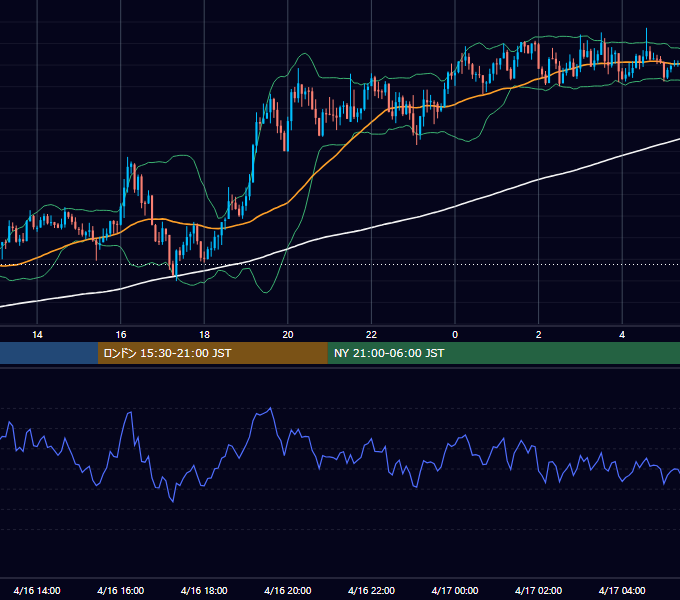Click the 4/17 02:00 label on oscillator axis

tap(538, 590)
